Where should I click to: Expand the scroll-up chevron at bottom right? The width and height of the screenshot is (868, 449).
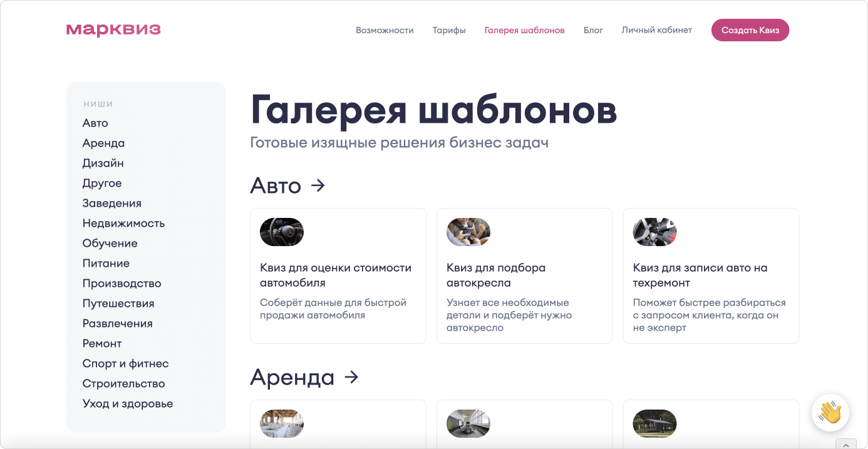point(845,444)
